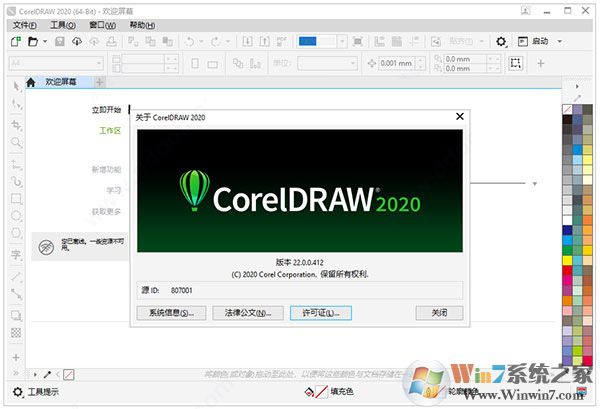This screenshot has width=600, height=409.
Task: Click the eyedropper icon in the document palette
Action: click(47, 375)
